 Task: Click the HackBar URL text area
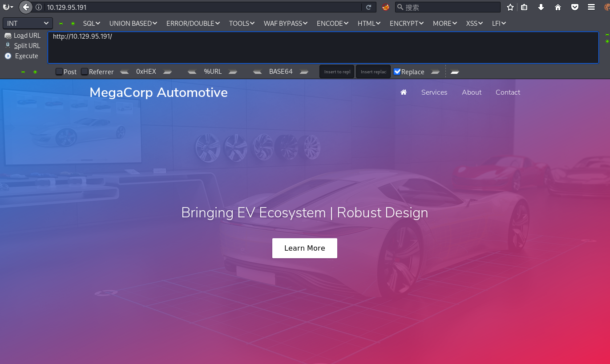tap(323, 48)
